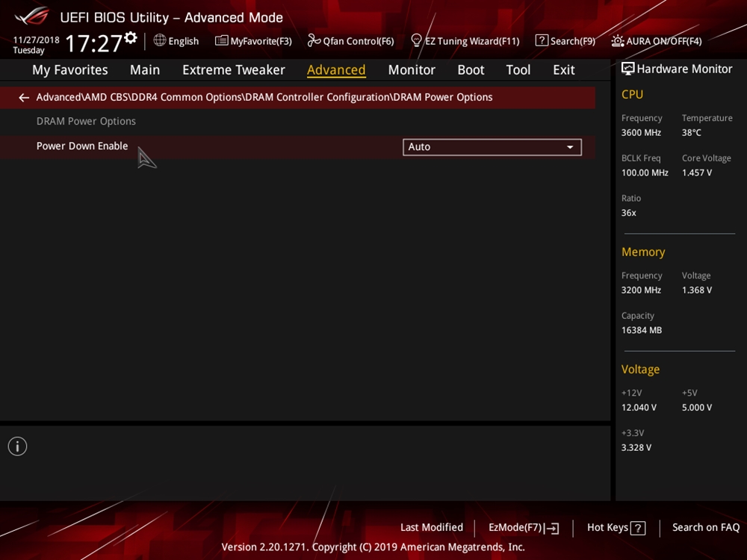Click the info circle icon
747x560 pixels.
coord(18,447)
